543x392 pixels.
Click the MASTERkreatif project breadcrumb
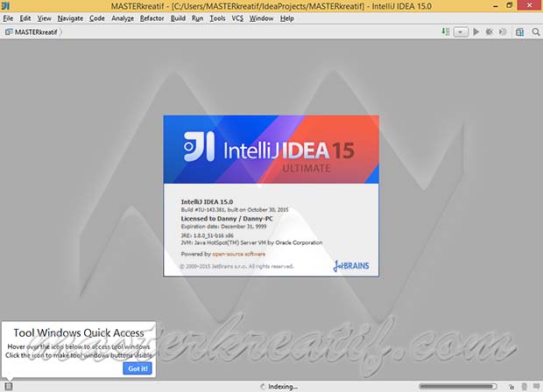point(32,32)
